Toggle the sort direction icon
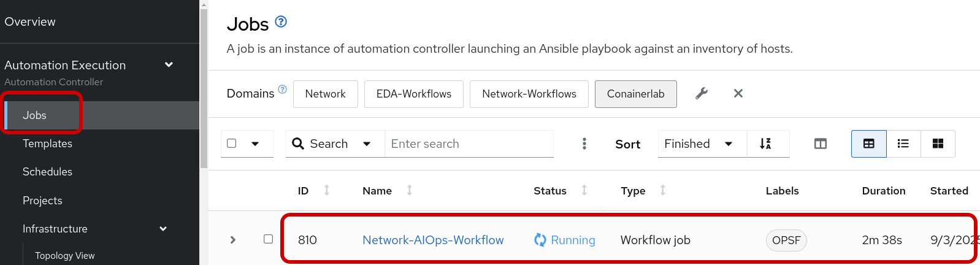980x265 pixels. [x=765, y=144]
